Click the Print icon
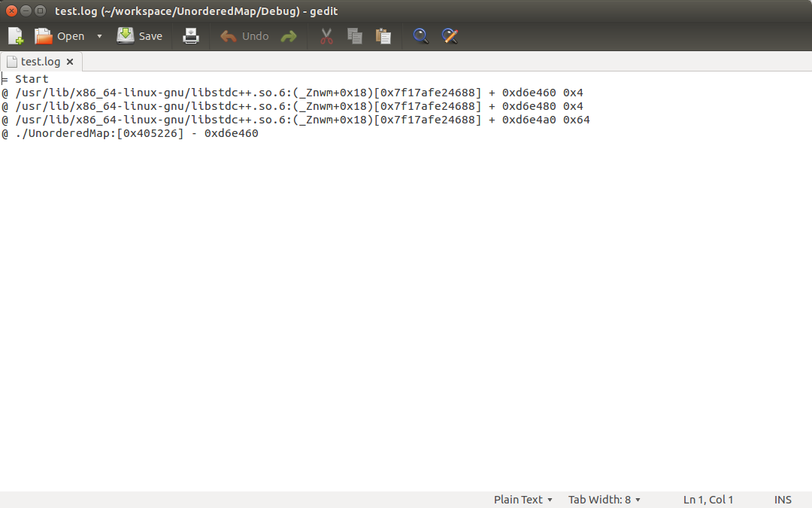Image resolution: width=812 pixels, height=508 pixels. pyautogui.click(x=191, y=36)
